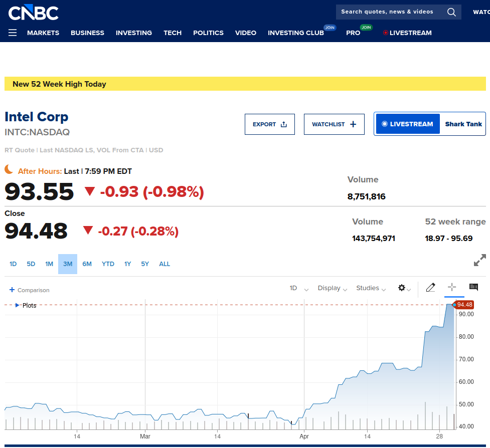Switch chart range to 6M
The height and width of the screenshot is (448, 490).
coord(87,264)
